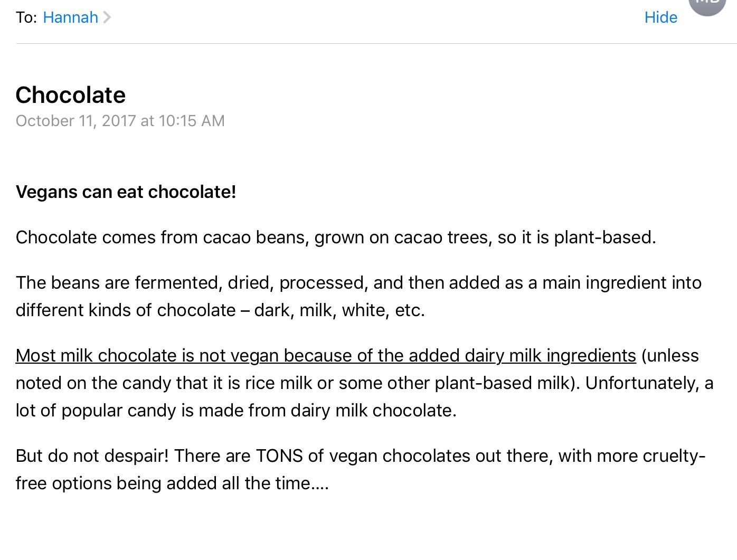Screen dimensions: 737x560
Task: Click the vegan chocolates closing paragraph
Action: pyautogui.click(x=359, y=469)
